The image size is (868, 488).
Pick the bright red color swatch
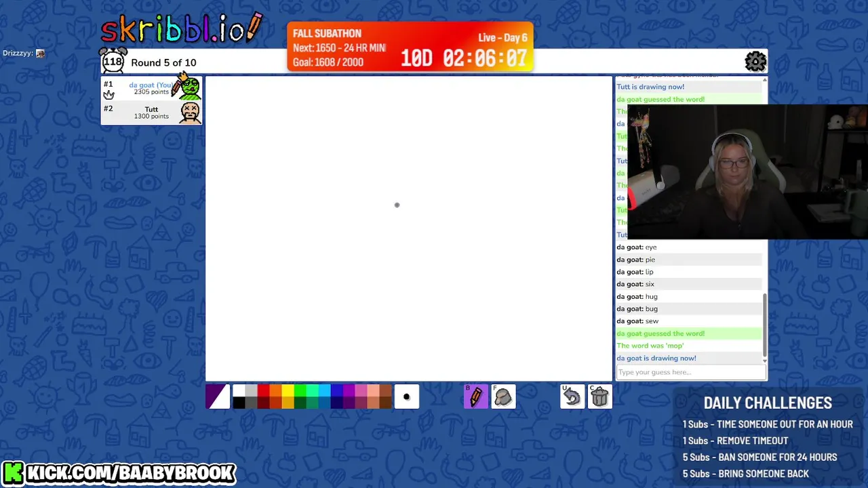[263, 390]
